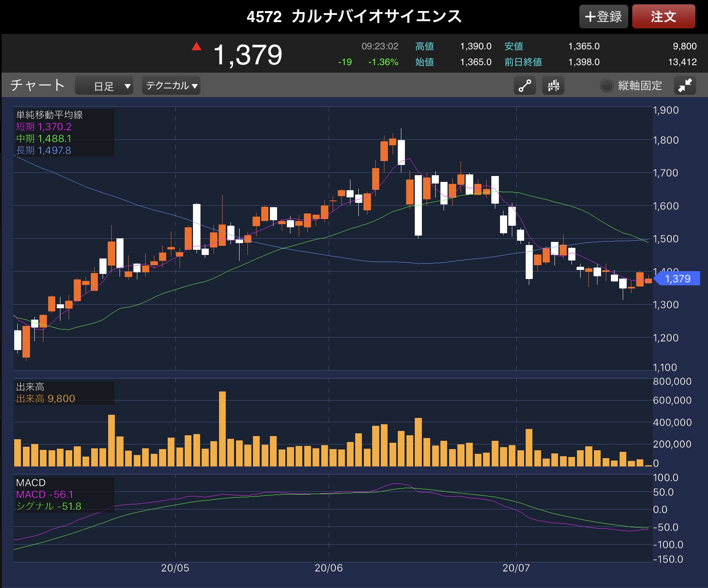Click the チャート section title
This screenshot has height=588, width=708.
[x=37, y=85]
